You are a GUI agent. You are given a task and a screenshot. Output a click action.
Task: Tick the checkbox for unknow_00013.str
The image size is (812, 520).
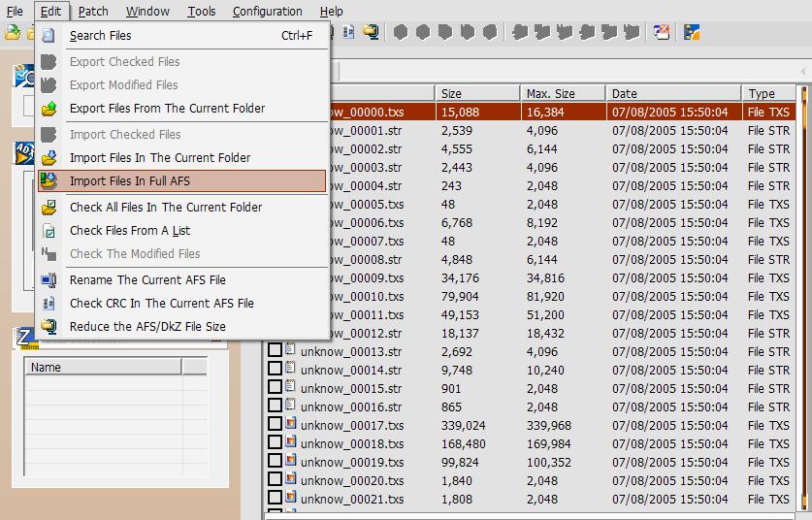pyautogui.click(x=275, y=351)
